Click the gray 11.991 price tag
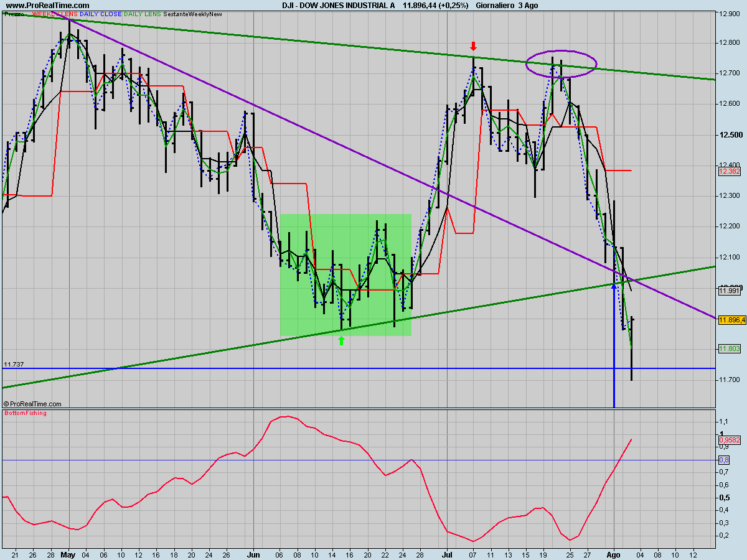This screenshot has height=560, width=747. [x=729, y=291]
